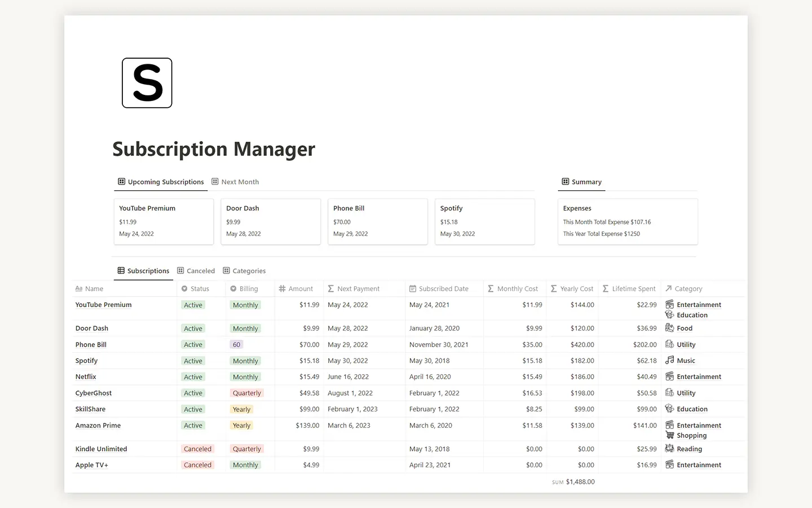812x508 pixels.
Task: Click the Entertainment icon in Netflix row
Action: pos(669,376)
